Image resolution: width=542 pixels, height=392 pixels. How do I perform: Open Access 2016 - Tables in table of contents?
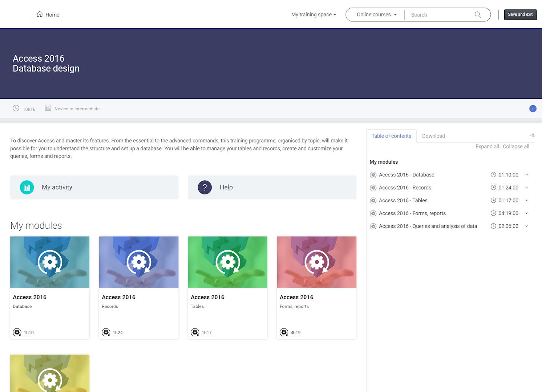tap(403, 200)
